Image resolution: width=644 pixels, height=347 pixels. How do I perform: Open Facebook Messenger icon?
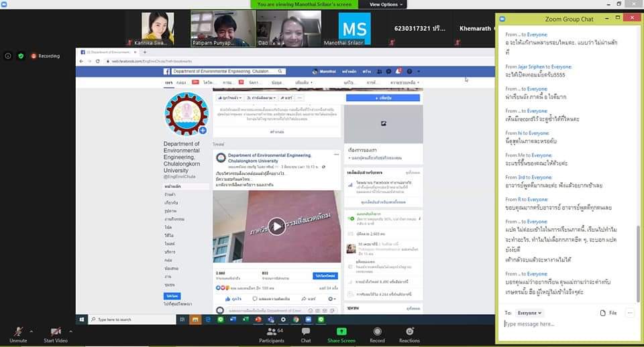tap(388, 72)
